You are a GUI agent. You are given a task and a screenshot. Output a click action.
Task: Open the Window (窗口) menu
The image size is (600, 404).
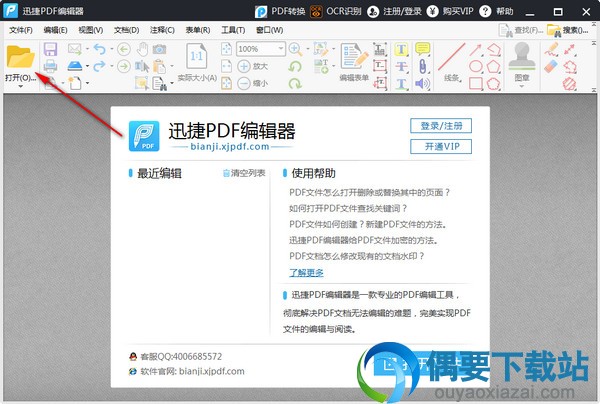[x=269, y=30]
